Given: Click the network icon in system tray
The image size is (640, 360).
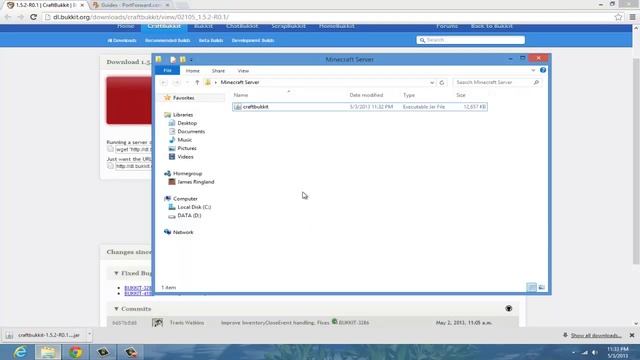Looking at the screenshot, I should coord(584,352).
